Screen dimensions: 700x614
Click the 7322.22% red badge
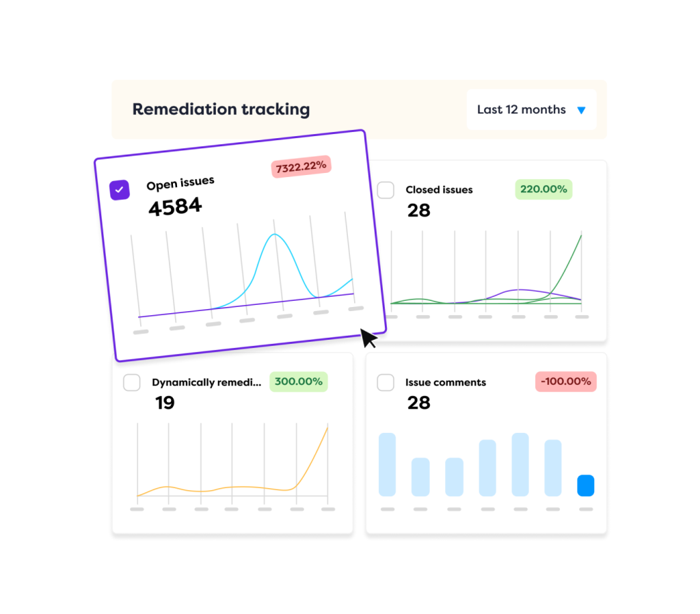[301, 166]
